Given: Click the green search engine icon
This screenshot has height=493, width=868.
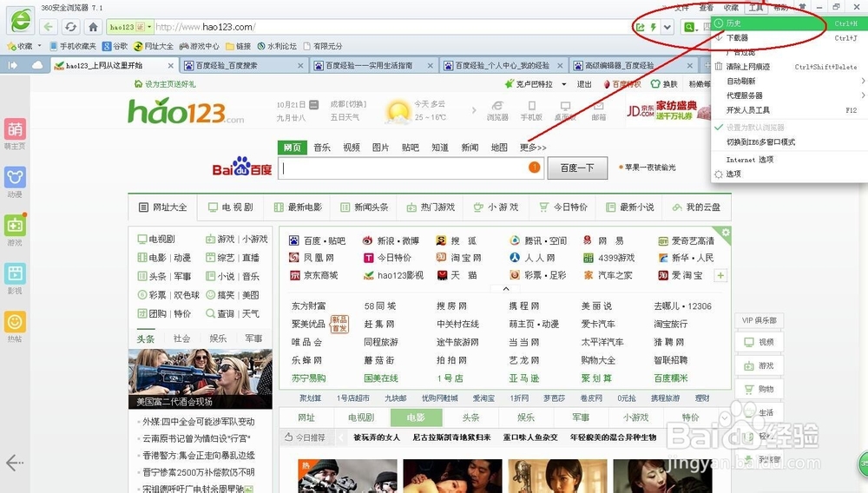Looking at the screenshot, I should [688, 27].
